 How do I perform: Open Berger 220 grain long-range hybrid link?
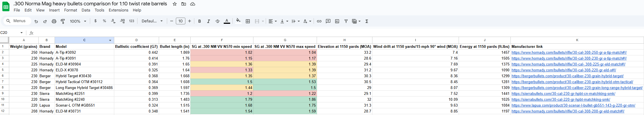coord(577,88)
